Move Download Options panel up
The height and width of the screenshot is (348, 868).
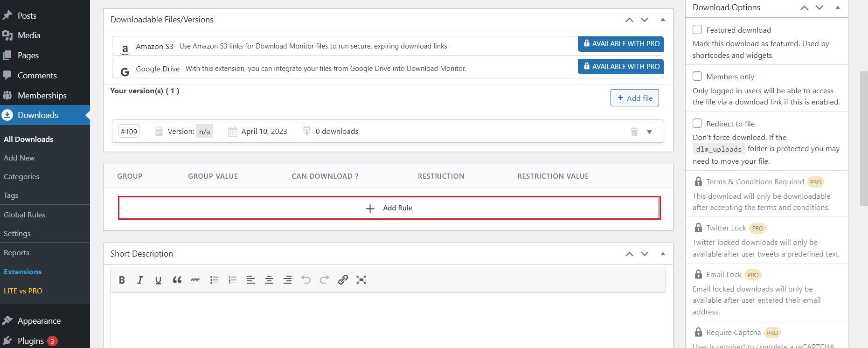pos(804,7)
